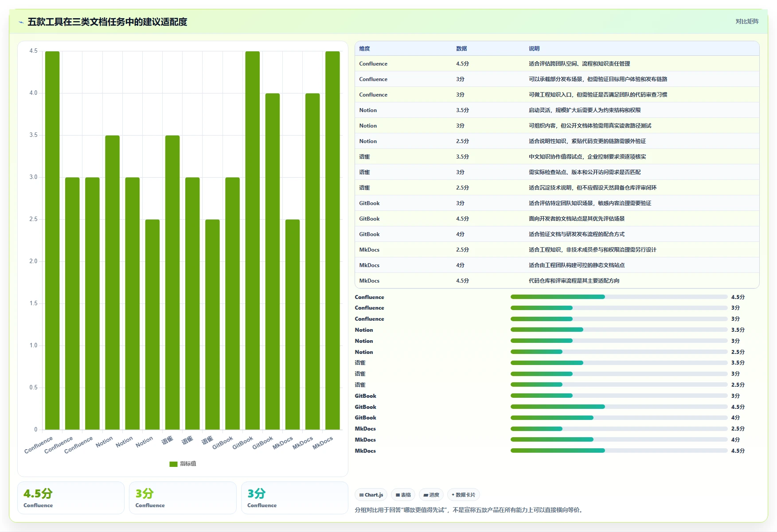Click the tallest MkDocs bar in the chart

coord(332,241)
